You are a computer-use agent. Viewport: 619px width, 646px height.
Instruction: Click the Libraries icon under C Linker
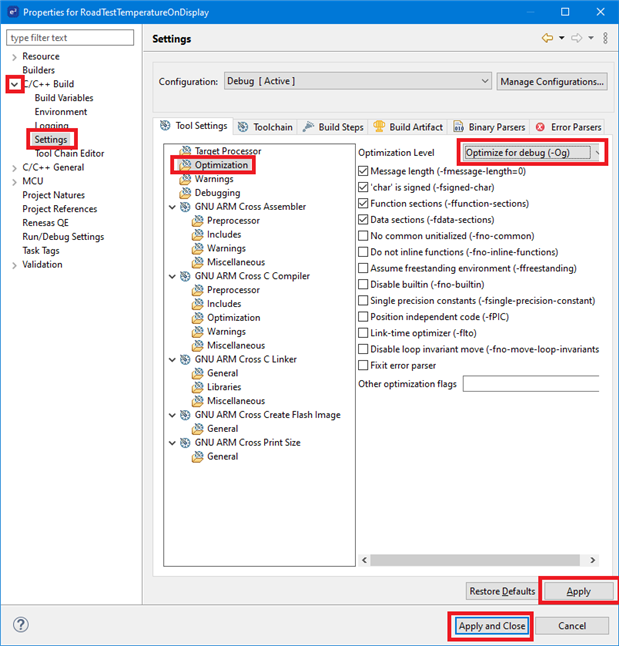[197, 387]
